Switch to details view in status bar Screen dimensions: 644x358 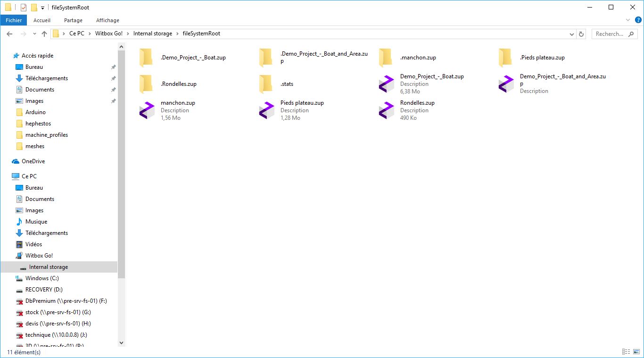tap(626, 352)
